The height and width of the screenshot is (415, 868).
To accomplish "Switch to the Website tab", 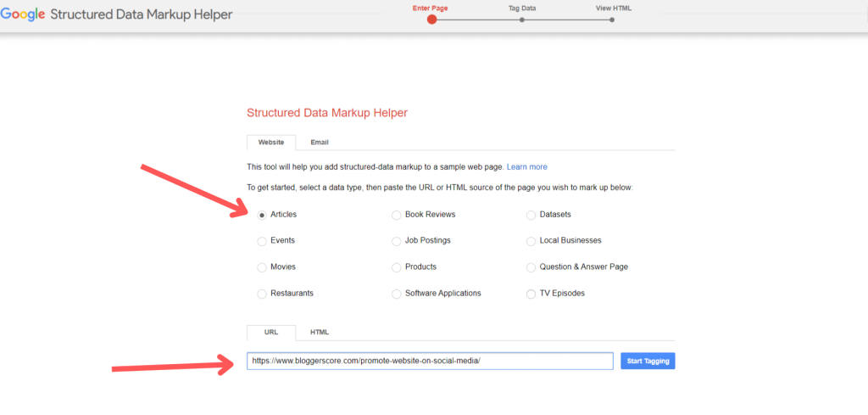I will pos(271,143).
